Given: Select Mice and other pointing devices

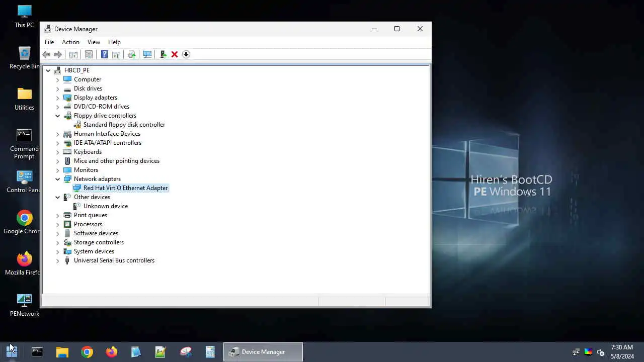Looking at the screenshot, I should (117, 161).
